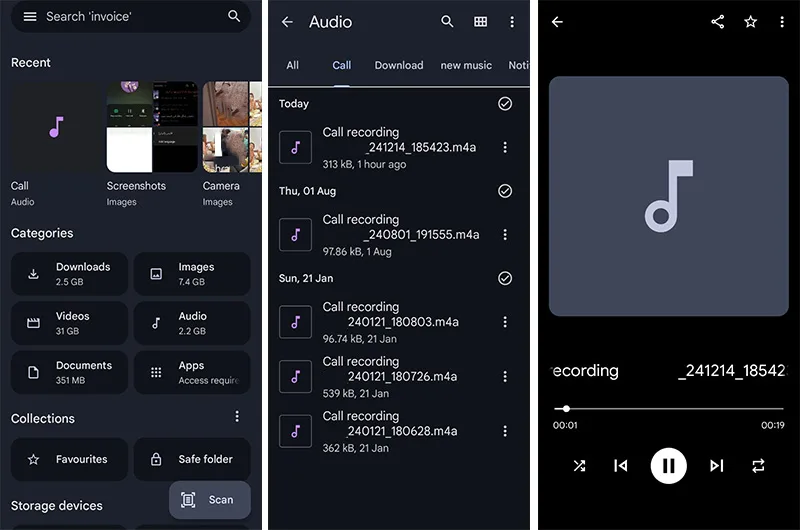Open options for recording _241214_185423.m4a
The image size is (800, 530).
pos(505,147)
